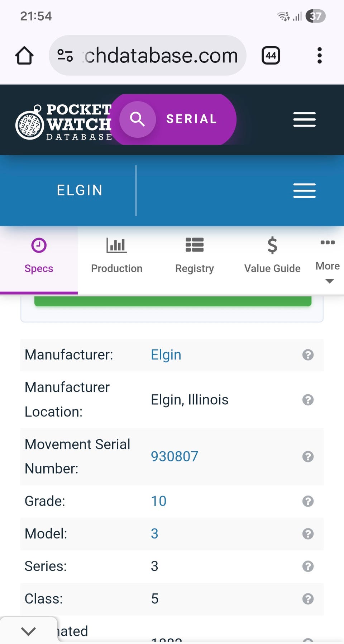Open the main site hamburger menu
The image size is (344, 644).
(304, 119)
